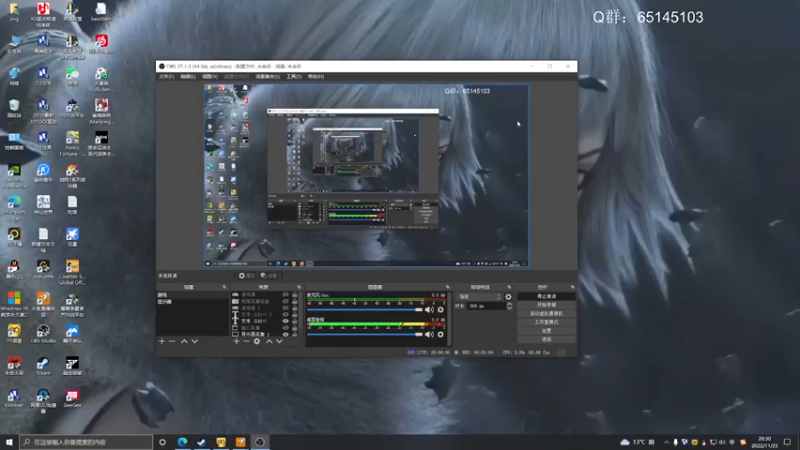
Task: Open OBS Studio desktop shortcut
Action: click(43, 334)
